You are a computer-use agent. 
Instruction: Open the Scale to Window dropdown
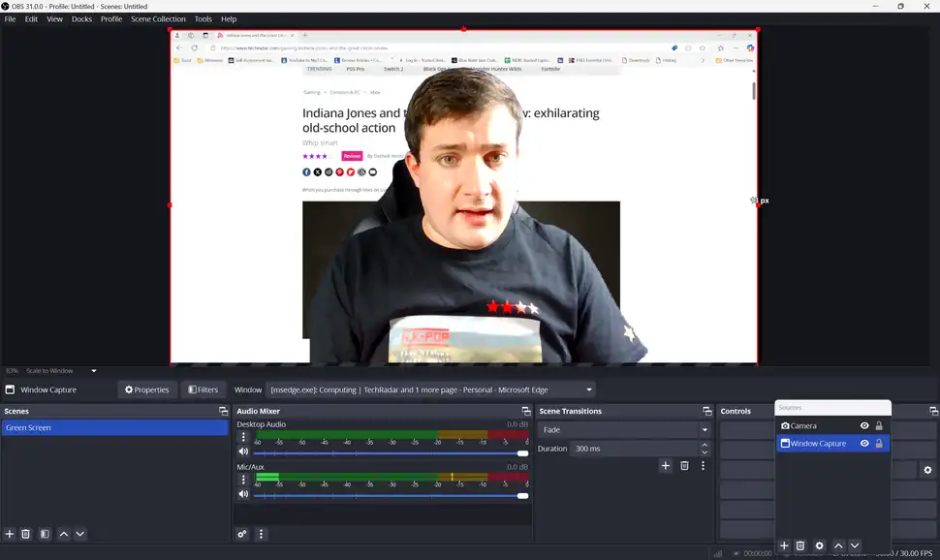[94, 370]
